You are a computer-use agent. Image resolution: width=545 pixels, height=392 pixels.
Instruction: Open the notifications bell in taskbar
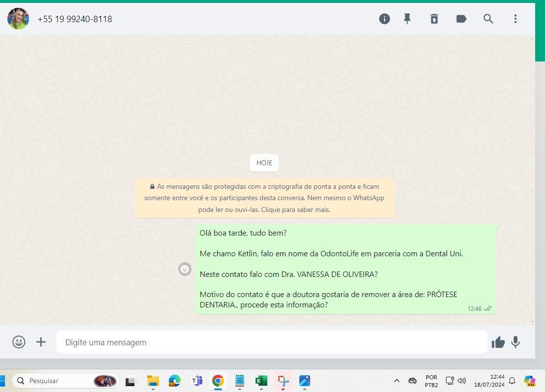tap(512, 381)
